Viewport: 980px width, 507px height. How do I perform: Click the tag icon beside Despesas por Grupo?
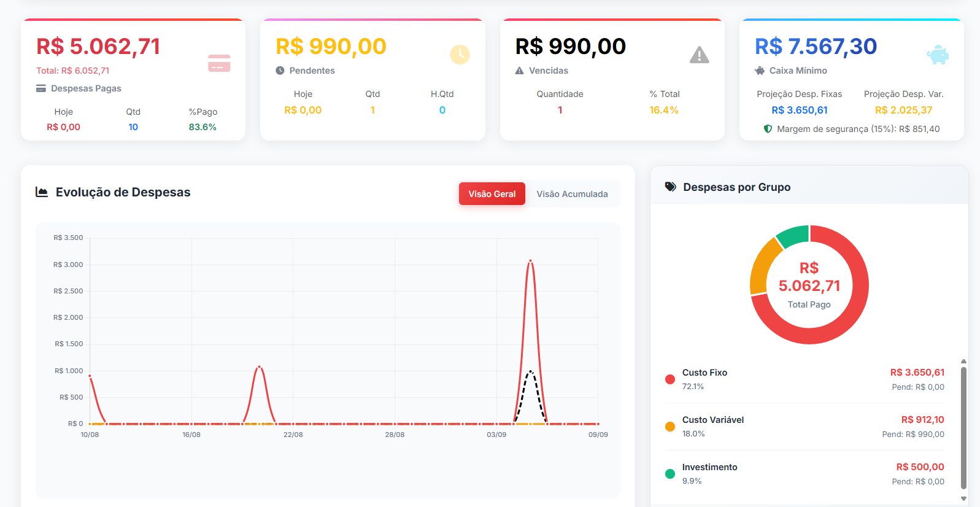pos(671,187)
